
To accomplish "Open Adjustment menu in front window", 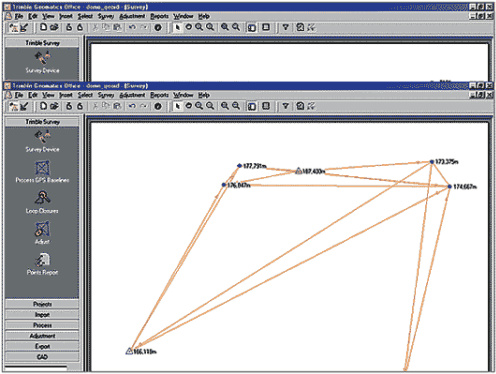I will pos(132,95).
